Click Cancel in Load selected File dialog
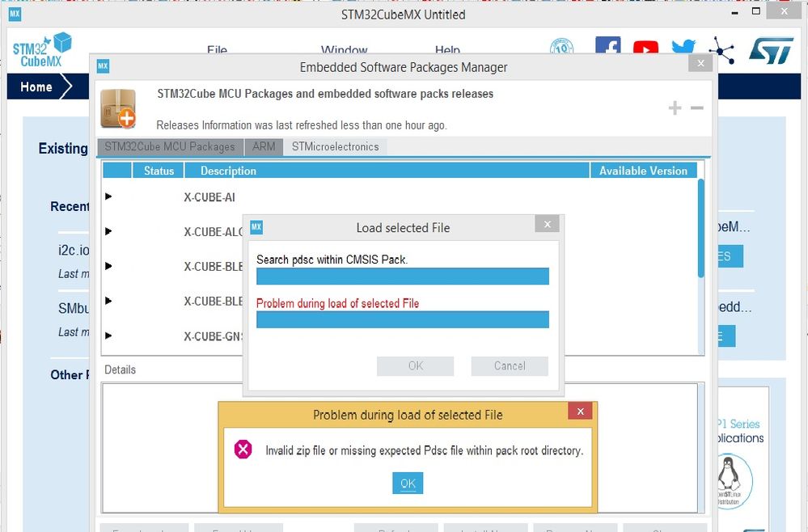This screenshot has height=532, width=808. pos(510,366)
